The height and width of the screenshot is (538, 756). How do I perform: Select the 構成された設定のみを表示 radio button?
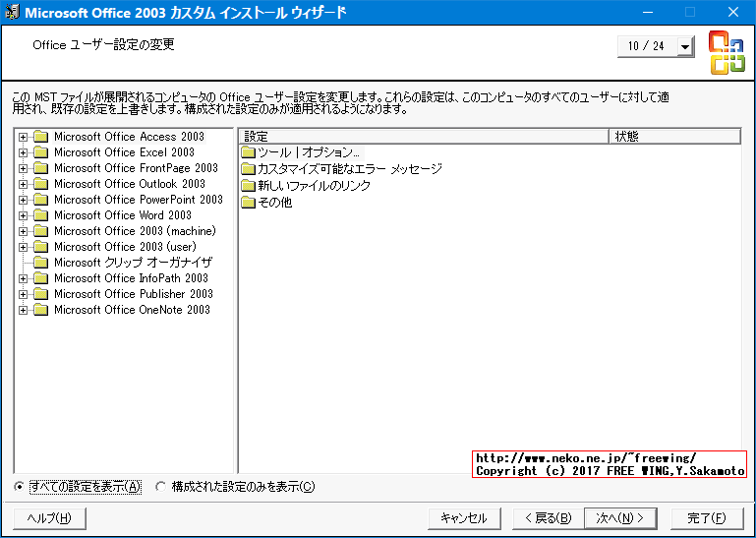coord(161,487)
